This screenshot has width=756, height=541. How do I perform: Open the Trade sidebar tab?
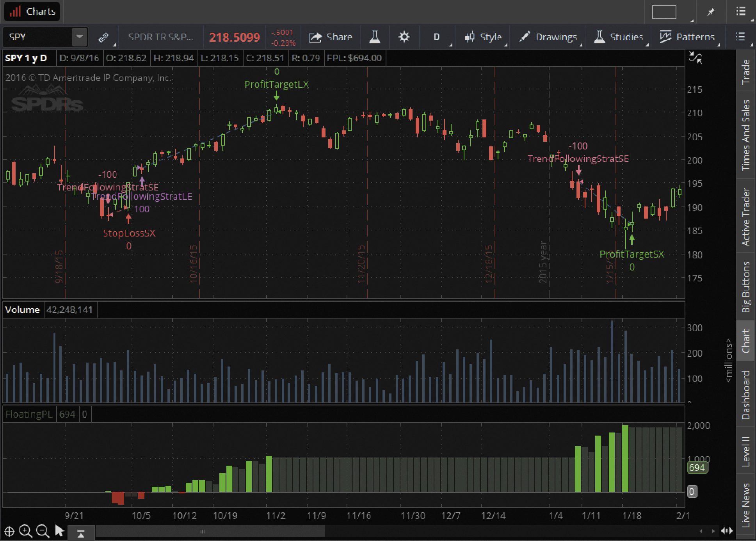tap(746, 71)
